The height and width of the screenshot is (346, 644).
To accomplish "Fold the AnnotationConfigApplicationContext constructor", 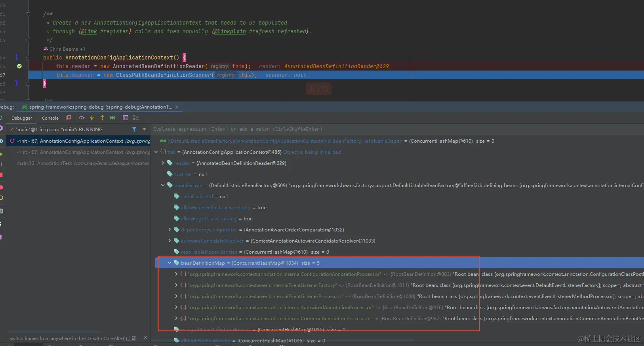I will point(28,57).
